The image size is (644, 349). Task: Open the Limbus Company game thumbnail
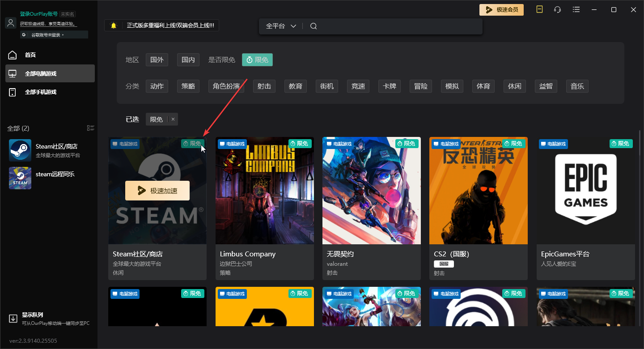(264, 191)
